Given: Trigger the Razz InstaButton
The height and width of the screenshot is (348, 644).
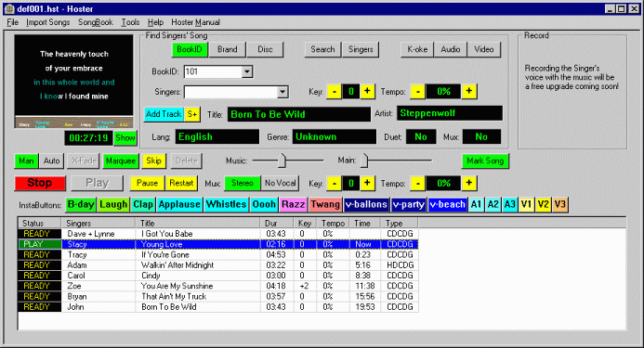Looking at the screenshot, I should tap(294, 205).
